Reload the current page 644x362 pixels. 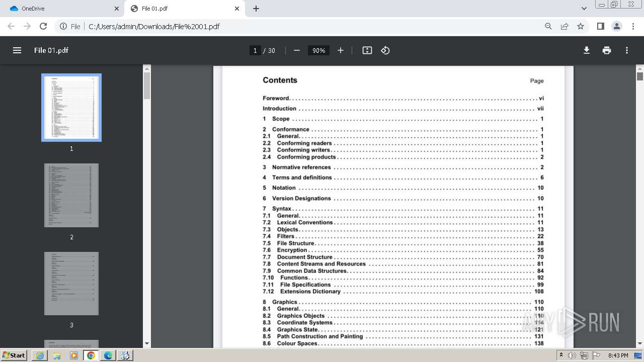(43, 26)
